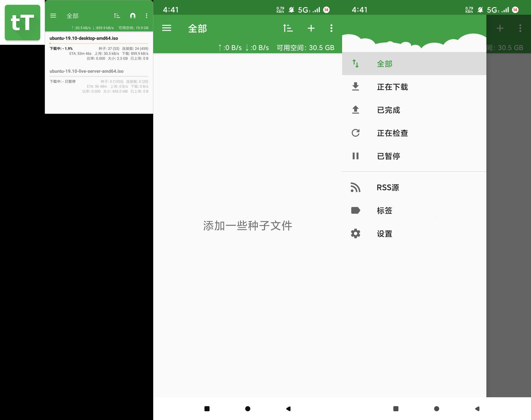Tap the 已暂停 pause icon in drawer
The height and width of the screenshot is (420, 531).
click(x=355, y=156)
